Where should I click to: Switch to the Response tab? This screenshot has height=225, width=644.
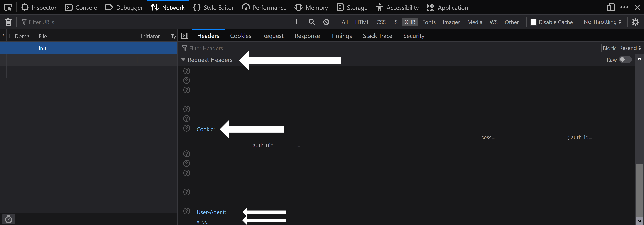(x=307, y=36)
